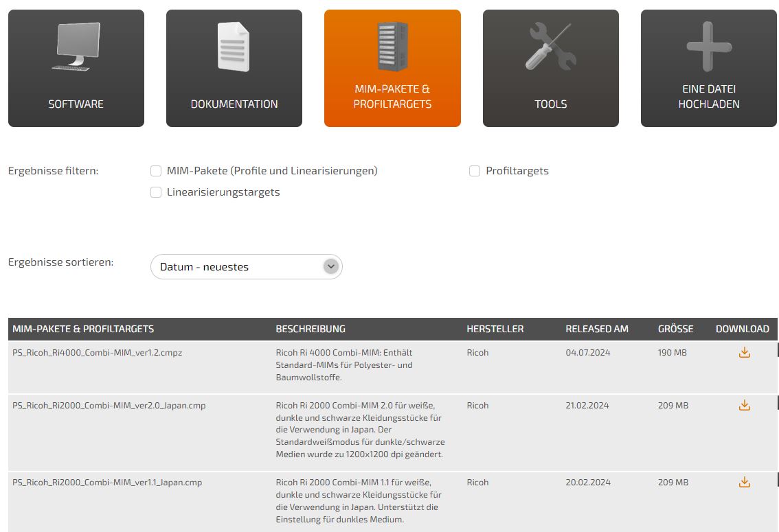This screenshot has height=532, width=779.
Task: Check the Linearisierungstargets filter
Action: click(x=156, y=192)
